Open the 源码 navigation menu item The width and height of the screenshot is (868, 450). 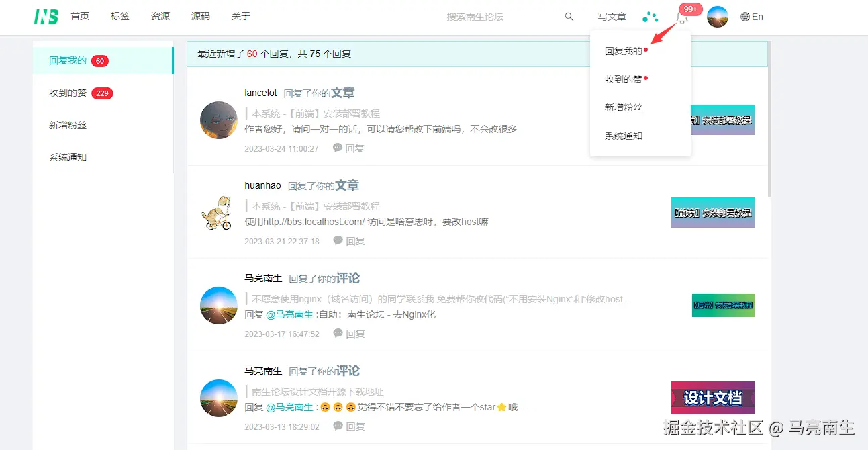201,16
